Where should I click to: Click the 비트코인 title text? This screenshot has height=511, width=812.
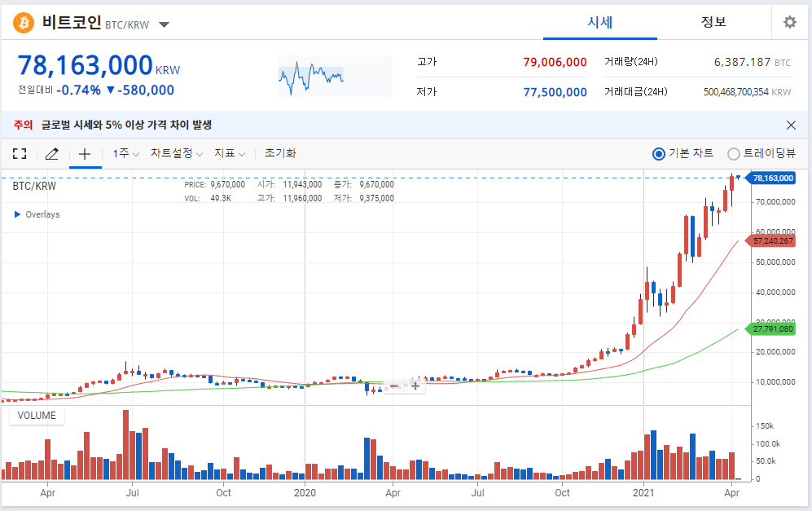[x=72, y=22]
